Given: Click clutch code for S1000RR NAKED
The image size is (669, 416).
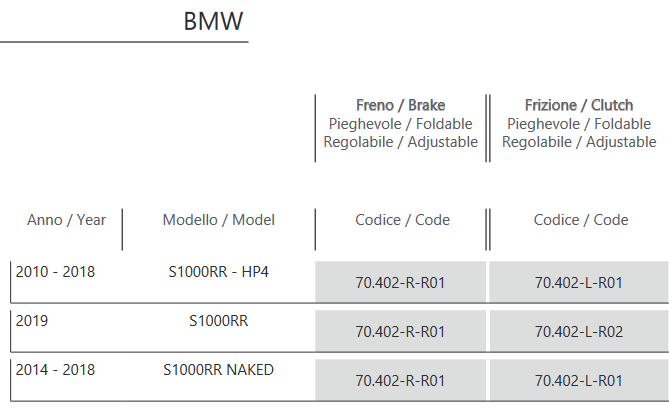Looking at the screenshot, I should (x=579, y=381).
